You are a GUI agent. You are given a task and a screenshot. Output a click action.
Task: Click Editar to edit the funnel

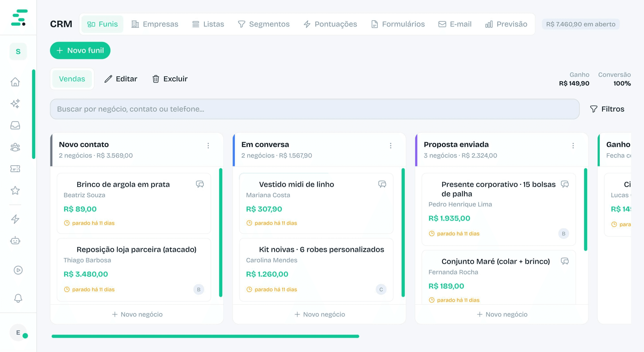pos(121,79)
